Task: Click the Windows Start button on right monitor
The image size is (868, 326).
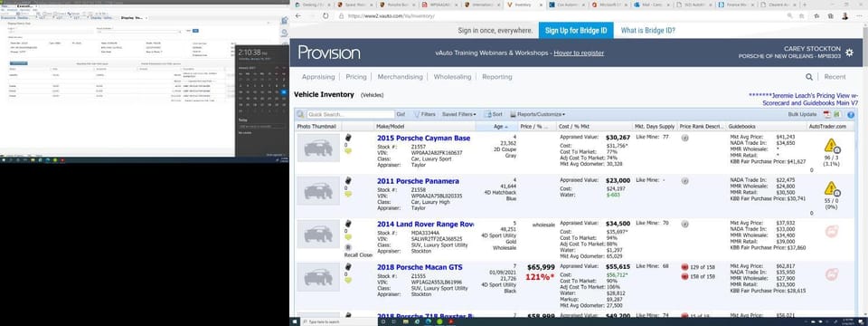Action: (x=296, y=321)
